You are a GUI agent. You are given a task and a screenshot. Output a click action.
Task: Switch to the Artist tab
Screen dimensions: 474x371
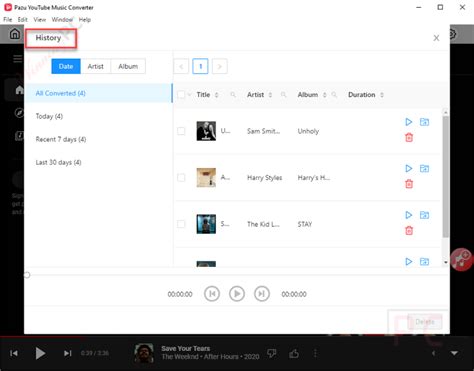(x=96, y=66)
